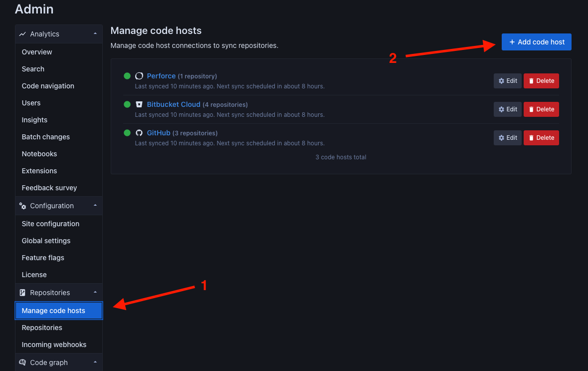The height and width of the screenshot is (371, 588).
Task: Open the GitHub code host link
Action: coord(159,133)
